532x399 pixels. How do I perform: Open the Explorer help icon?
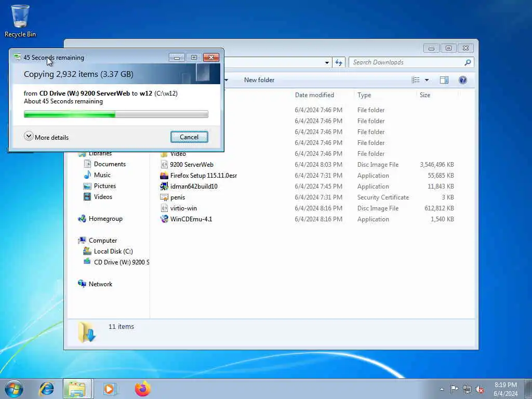[x=463, y=80]
